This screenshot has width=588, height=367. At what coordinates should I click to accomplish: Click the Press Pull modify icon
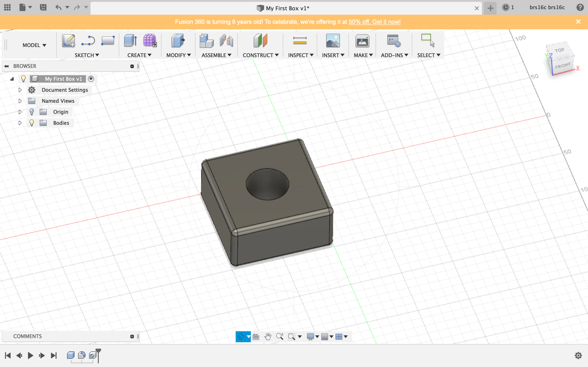(178, 41)
